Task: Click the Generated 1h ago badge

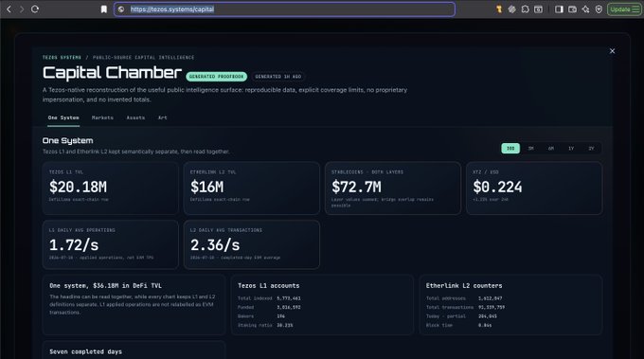Action: (x=278, y=77)
